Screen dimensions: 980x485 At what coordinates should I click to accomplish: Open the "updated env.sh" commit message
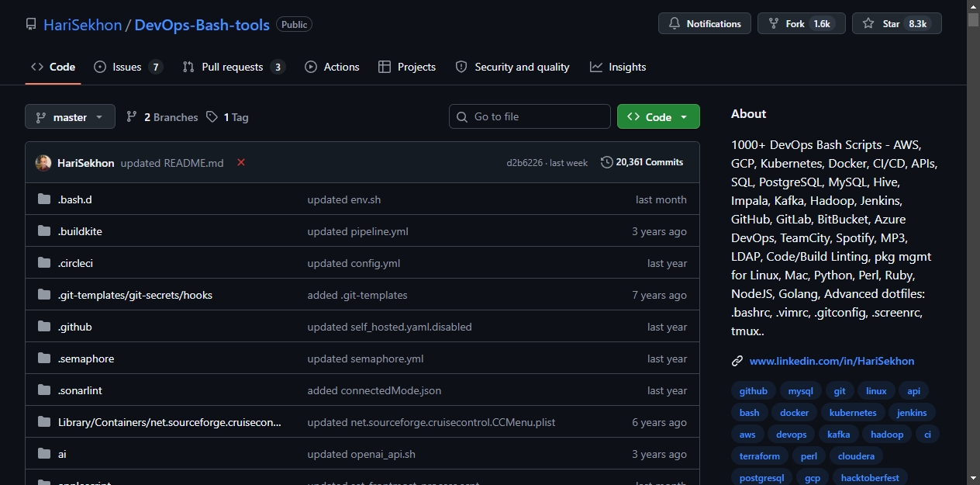point(344,199)
